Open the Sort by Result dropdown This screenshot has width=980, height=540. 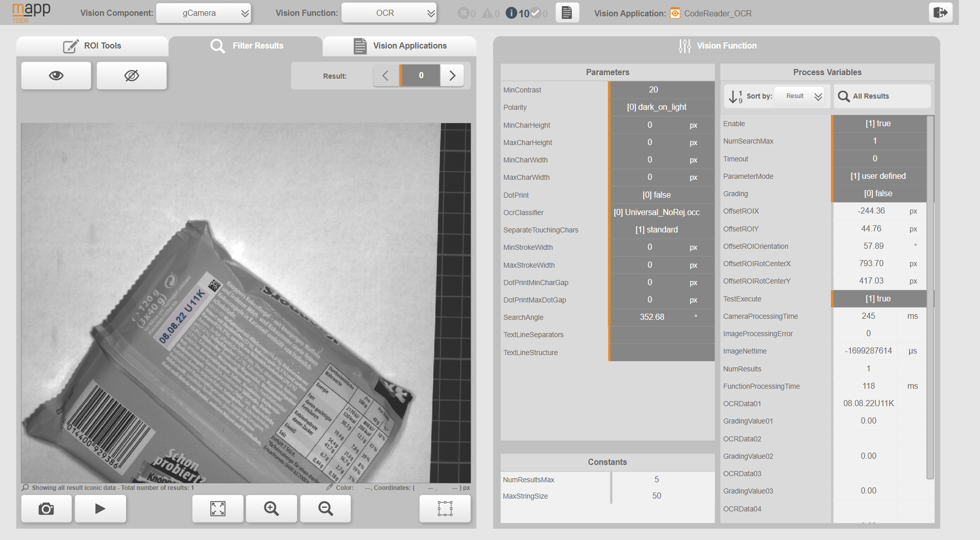point(800,96)
